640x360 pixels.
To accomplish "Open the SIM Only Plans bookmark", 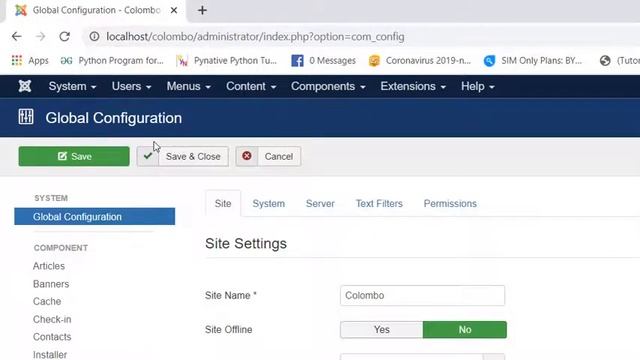I will pos(533,60).
